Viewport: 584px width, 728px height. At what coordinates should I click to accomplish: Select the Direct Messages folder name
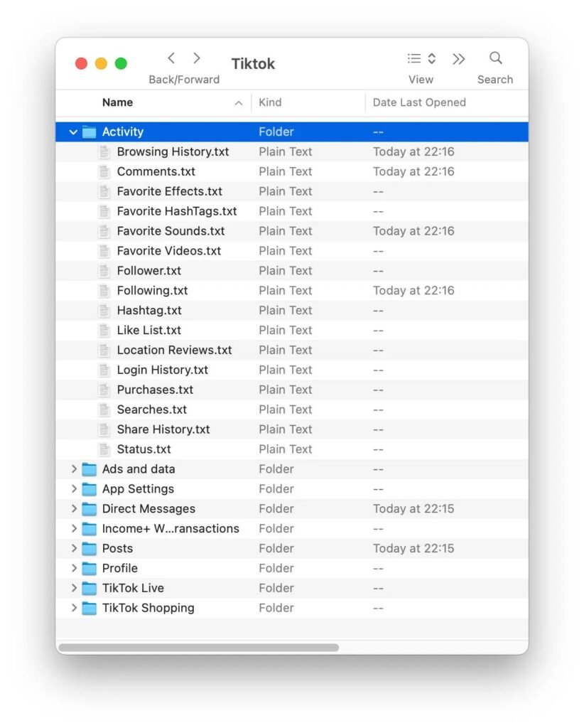148,509
